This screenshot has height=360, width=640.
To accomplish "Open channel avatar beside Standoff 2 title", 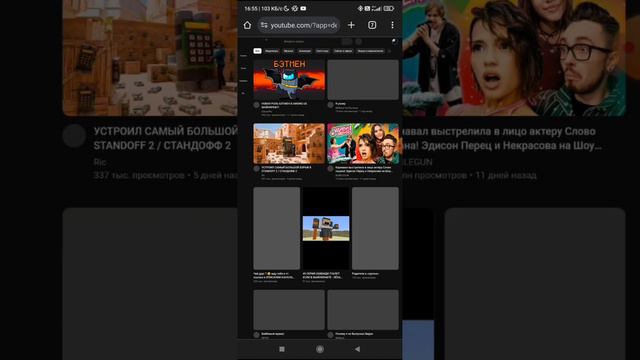I will pyautogui.click(x=256, y=169).
